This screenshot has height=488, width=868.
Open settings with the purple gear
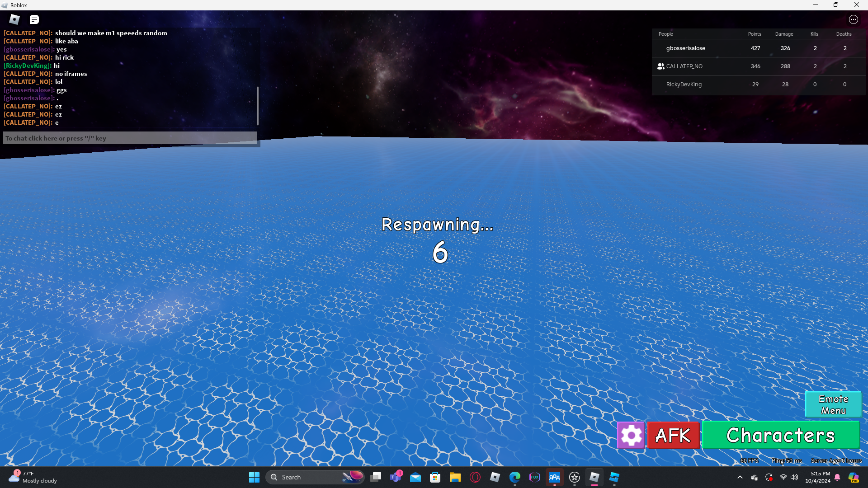click(x=631, y=435)
